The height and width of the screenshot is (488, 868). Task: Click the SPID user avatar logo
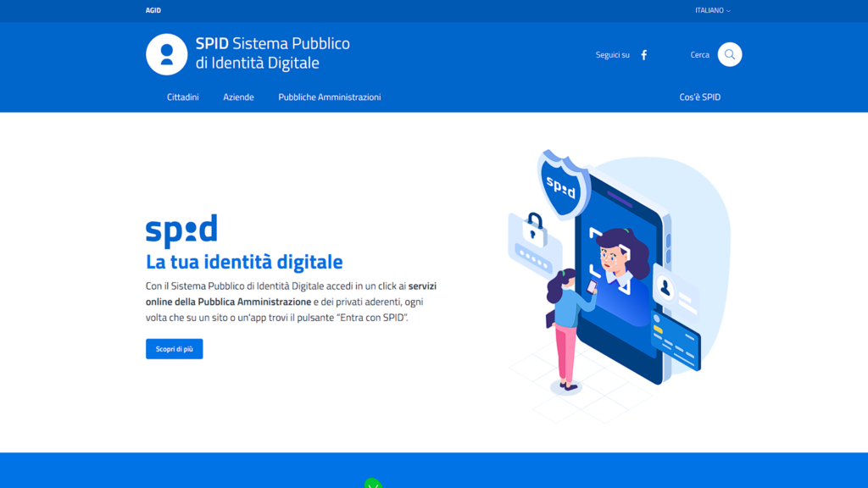pos(167,54)
